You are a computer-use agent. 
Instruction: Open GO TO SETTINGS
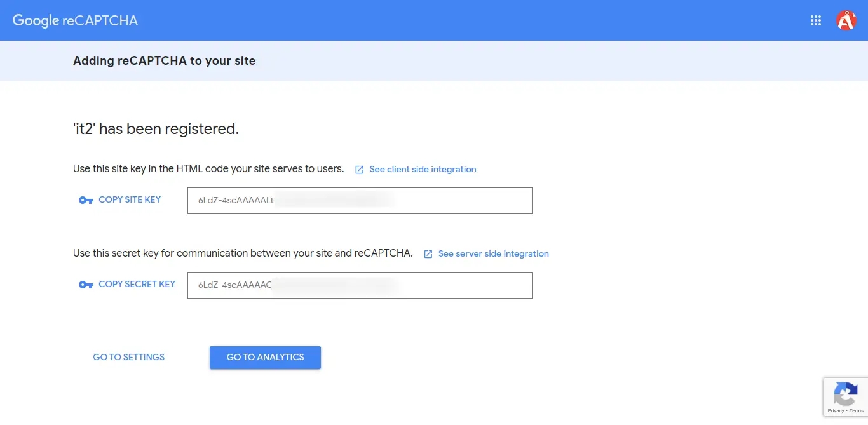click(x=128, y=357)
